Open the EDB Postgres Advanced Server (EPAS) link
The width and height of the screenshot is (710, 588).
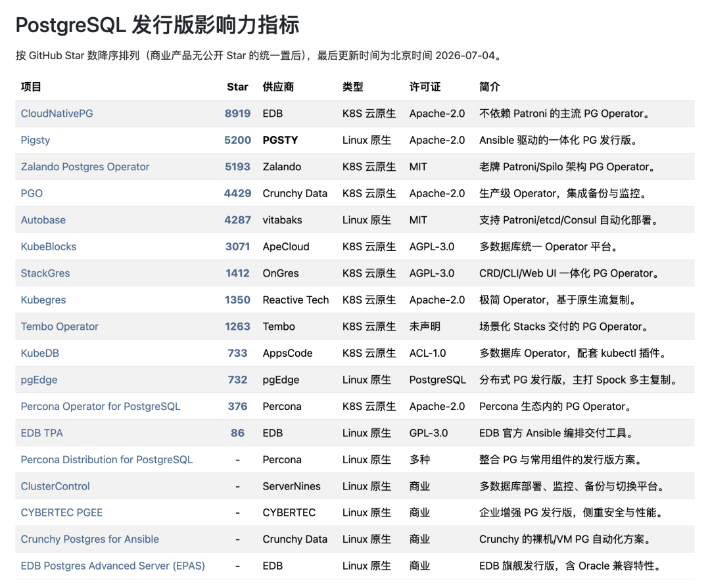[113, 566]
